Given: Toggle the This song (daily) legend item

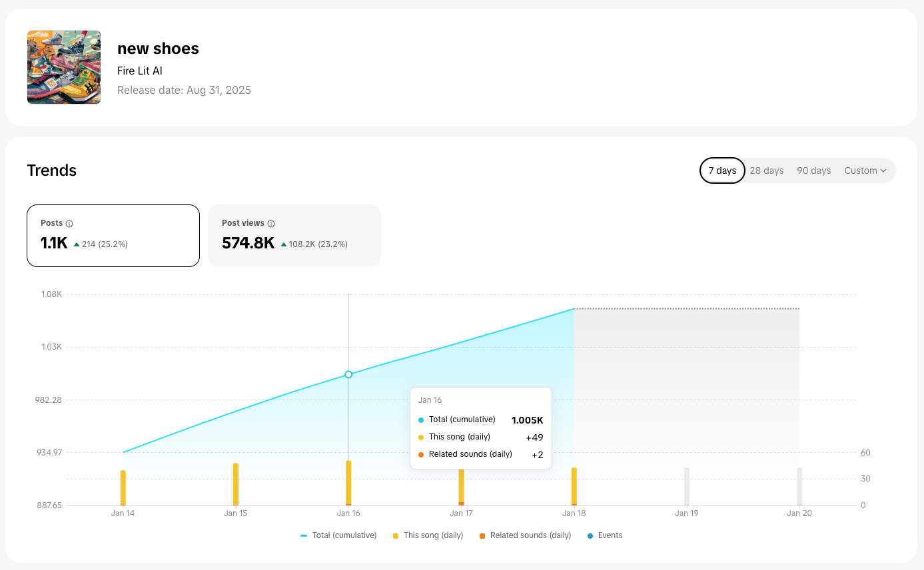Looking at the screenshot, I should (x=428, y=535).
